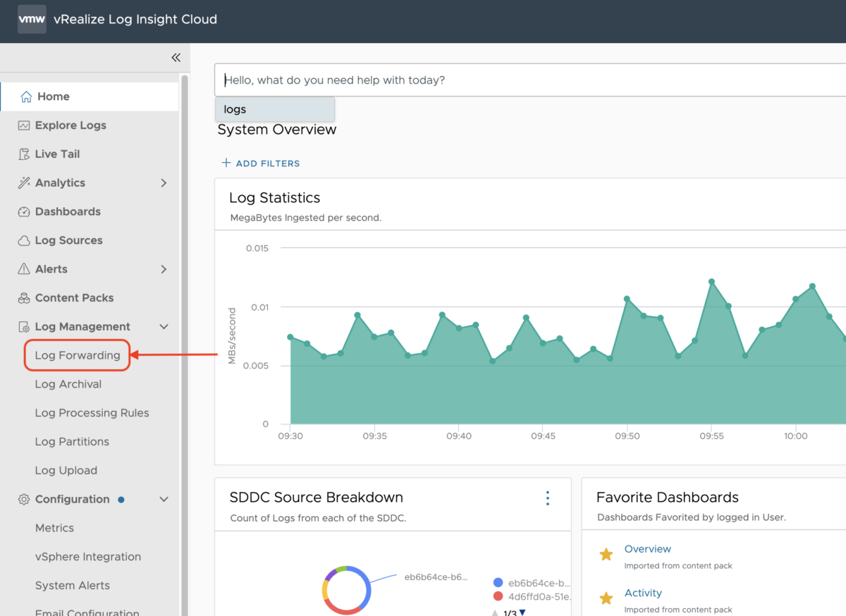Collapse the Log Management section
Image resolution: width=846 pixels, height=616 pixels.
pos(164,326)
